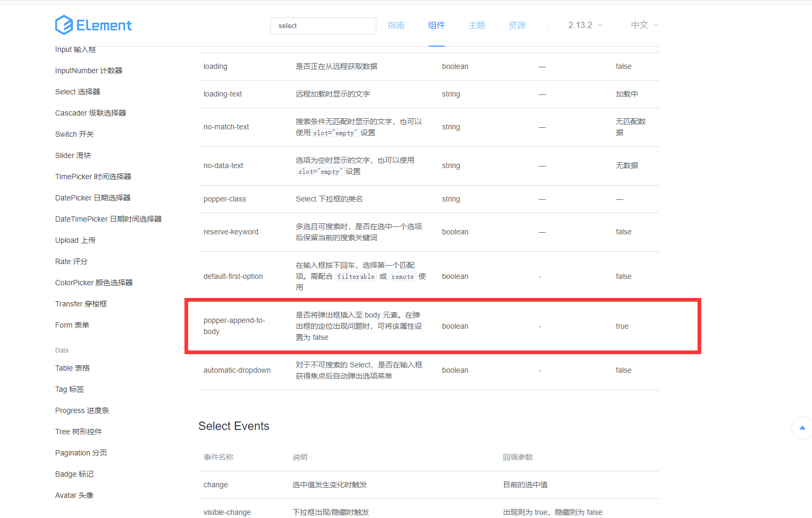Click the loading attribute name cell

click(215, 66)
